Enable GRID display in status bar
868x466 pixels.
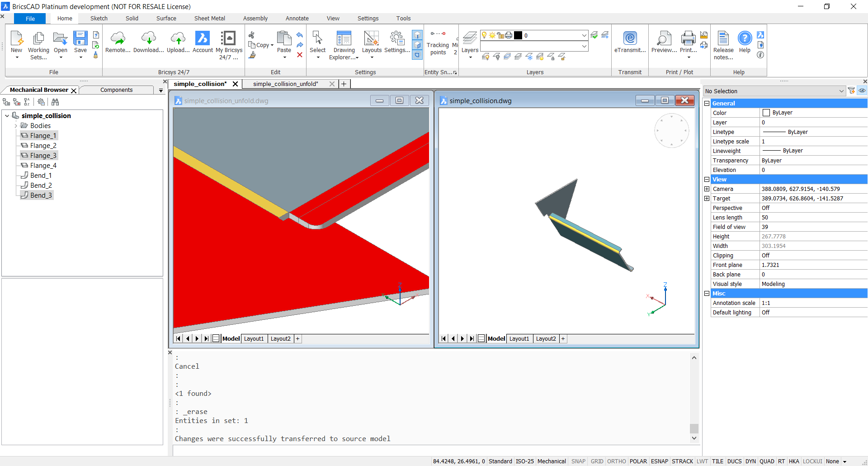click(597, 461)
